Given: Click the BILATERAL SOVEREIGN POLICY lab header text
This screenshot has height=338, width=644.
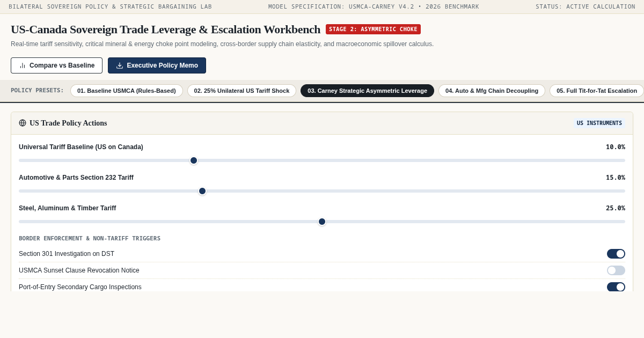Looking at the screenshot, I should 110,7.
